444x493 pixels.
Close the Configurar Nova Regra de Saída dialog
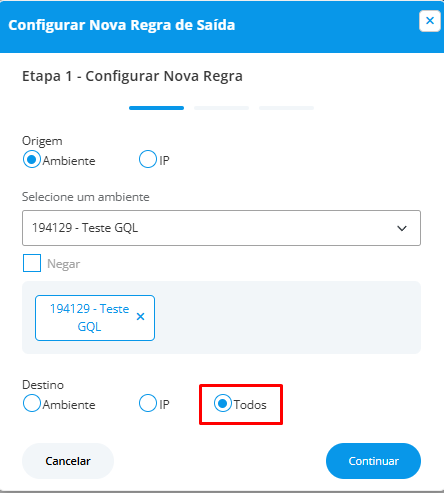pos(429,21)
